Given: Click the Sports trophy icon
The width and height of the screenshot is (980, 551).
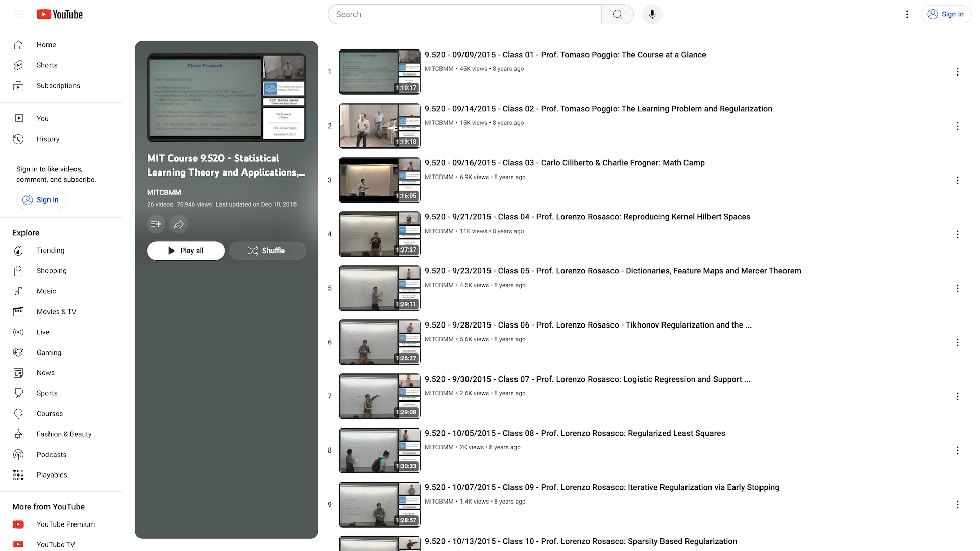Looking at the screenshot, I should (x=18, y=393).
